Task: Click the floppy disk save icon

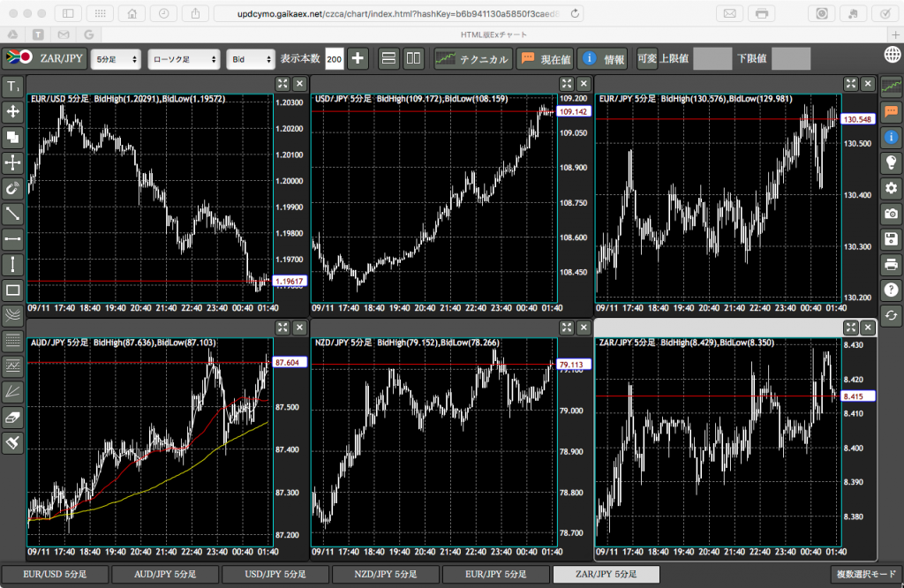Action: click(x=892, y=239)
